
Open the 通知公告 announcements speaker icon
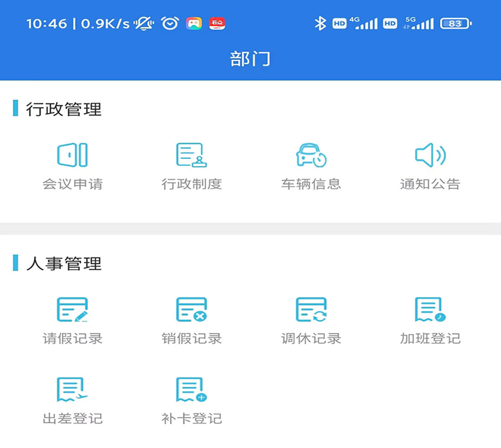(x=430, y=155)
